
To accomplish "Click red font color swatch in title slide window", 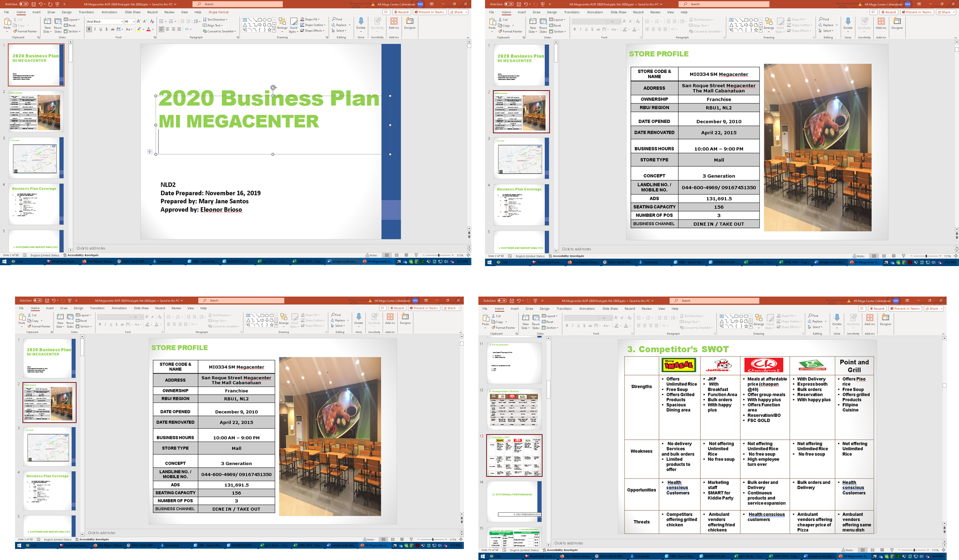I will [x=149, y=30].
